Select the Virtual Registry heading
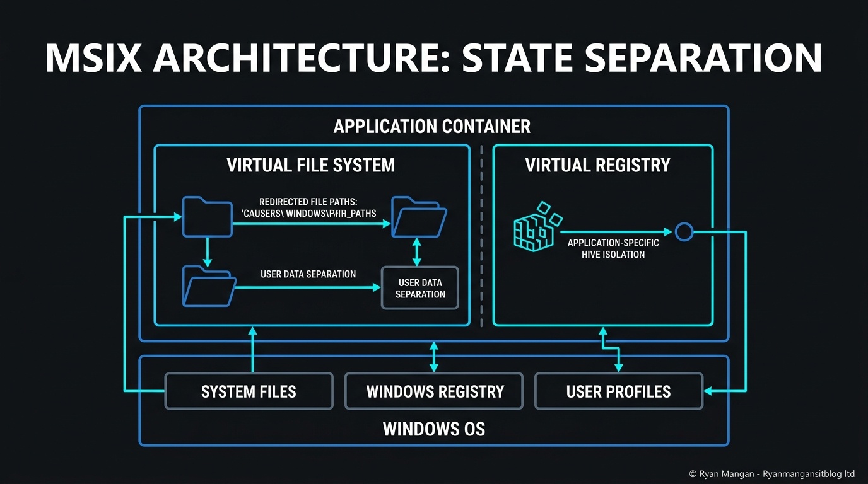The image size is (868, 484). pos(597,165)
